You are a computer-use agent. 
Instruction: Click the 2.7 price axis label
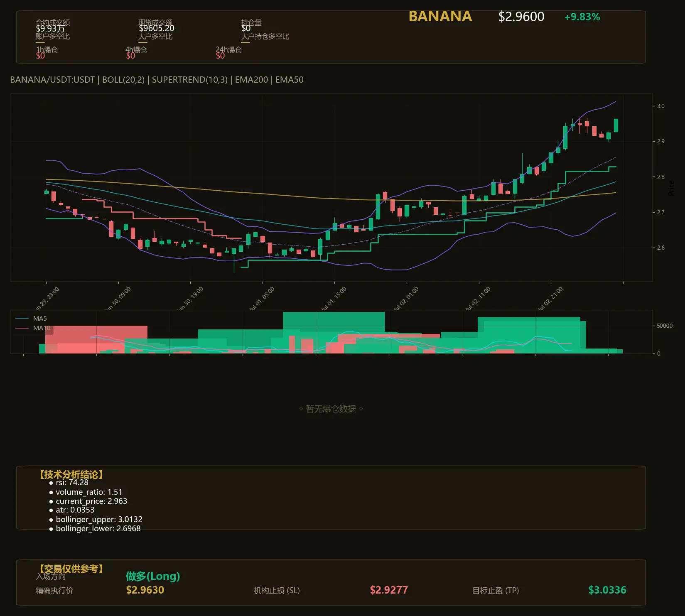click(660, 212)
